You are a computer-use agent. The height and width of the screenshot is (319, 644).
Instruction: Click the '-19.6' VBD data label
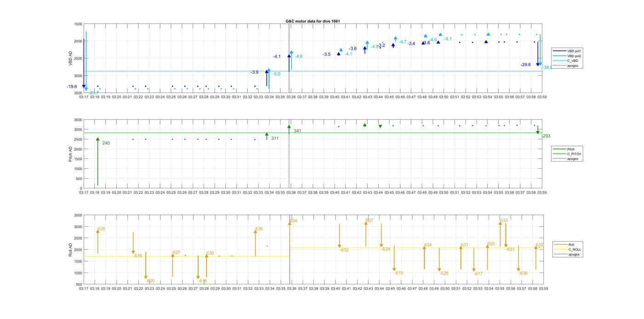click(x=72, y=87)
